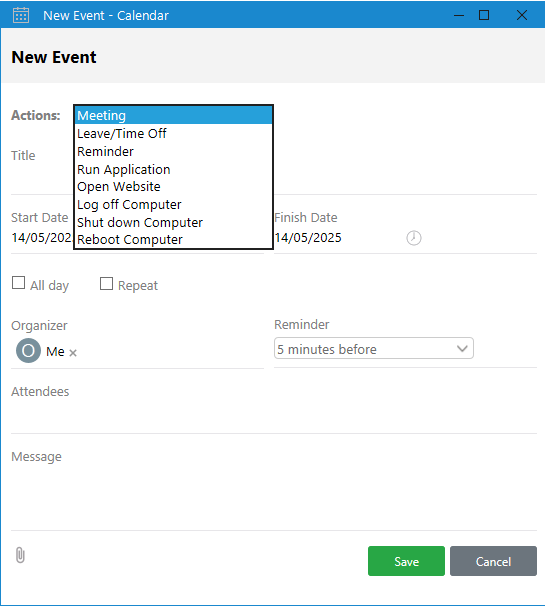The image size is (545, 606).
Task: Click the organizer avatar circle icon
Action: [x=28, y=351]
